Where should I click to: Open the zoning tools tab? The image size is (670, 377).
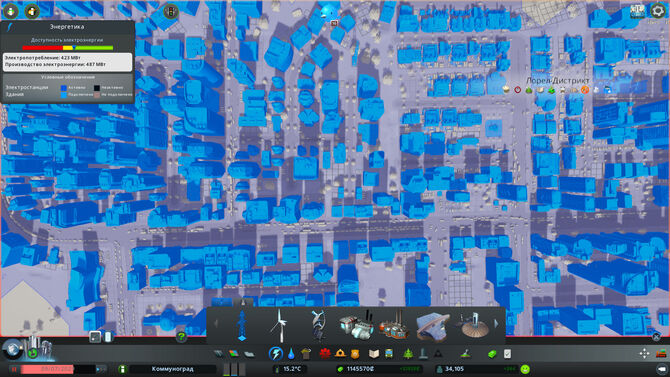[x=234, y=354]
